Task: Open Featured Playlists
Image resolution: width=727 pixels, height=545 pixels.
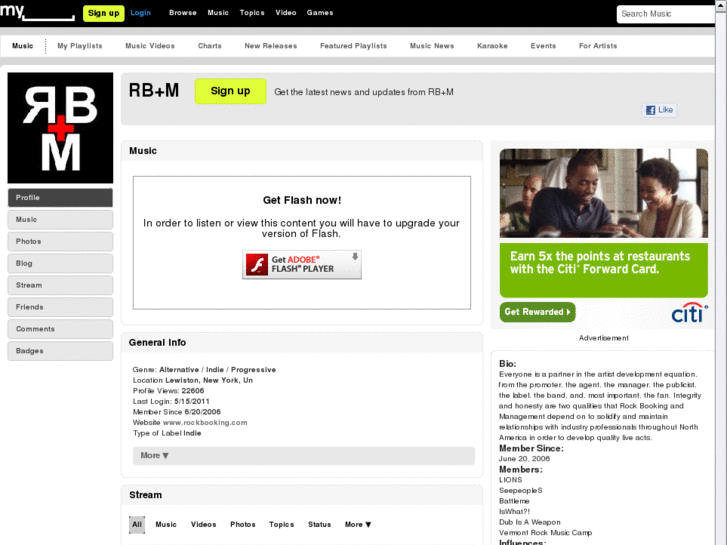Action: pyautogui.click(x=353, y=46)
